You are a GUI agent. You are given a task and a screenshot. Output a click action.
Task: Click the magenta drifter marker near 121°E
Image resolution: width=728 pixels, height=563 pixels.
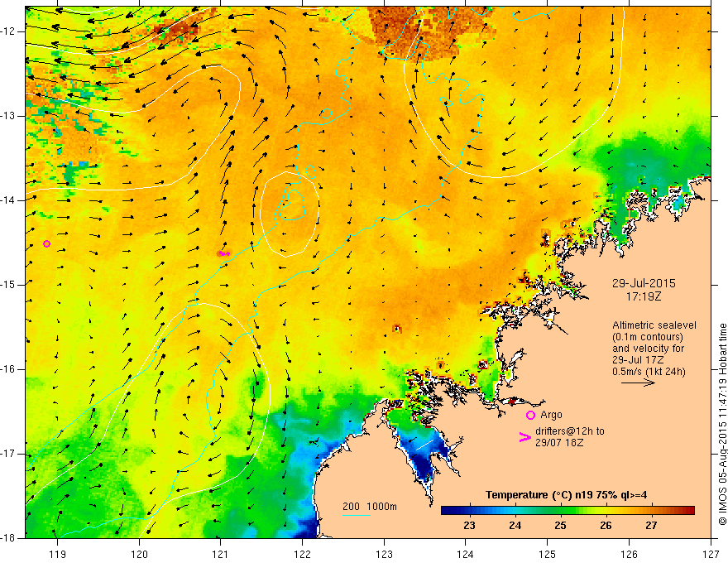click(x=224, y=253)
